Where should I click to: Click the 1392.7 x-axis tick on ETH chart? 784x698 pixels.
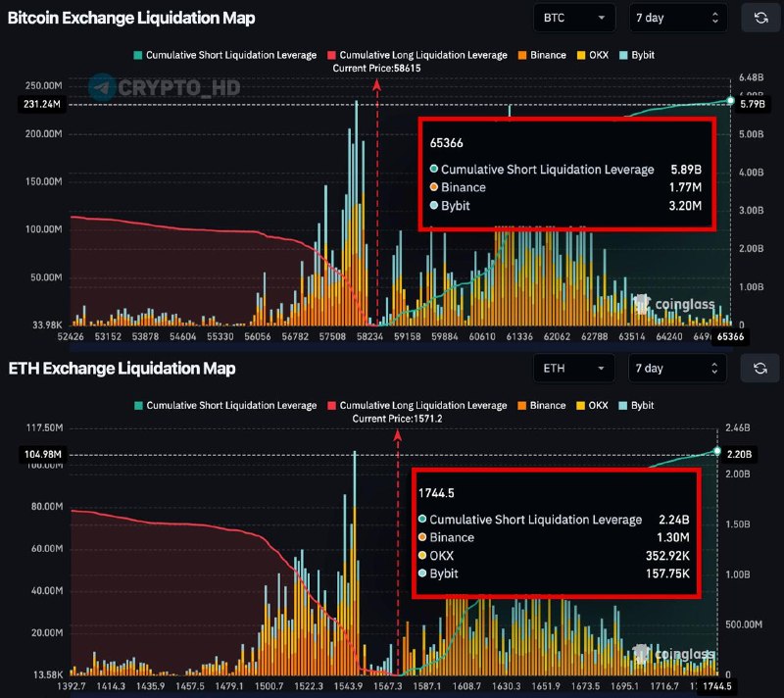click(72, 686)
